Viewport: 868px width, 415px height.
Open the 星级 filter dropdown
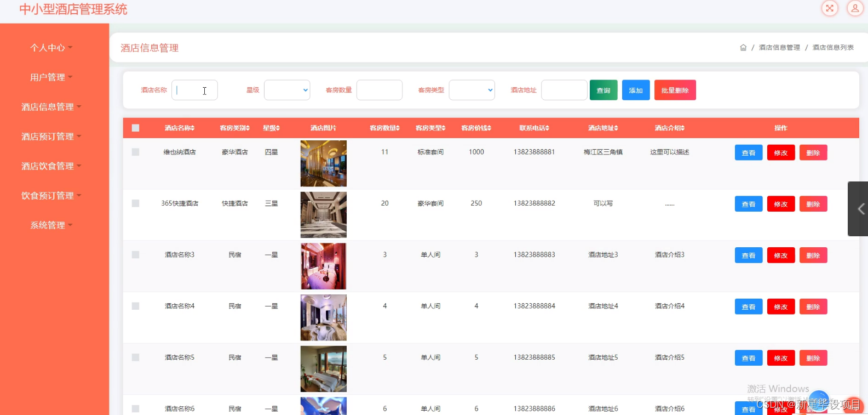coord(287,90)
